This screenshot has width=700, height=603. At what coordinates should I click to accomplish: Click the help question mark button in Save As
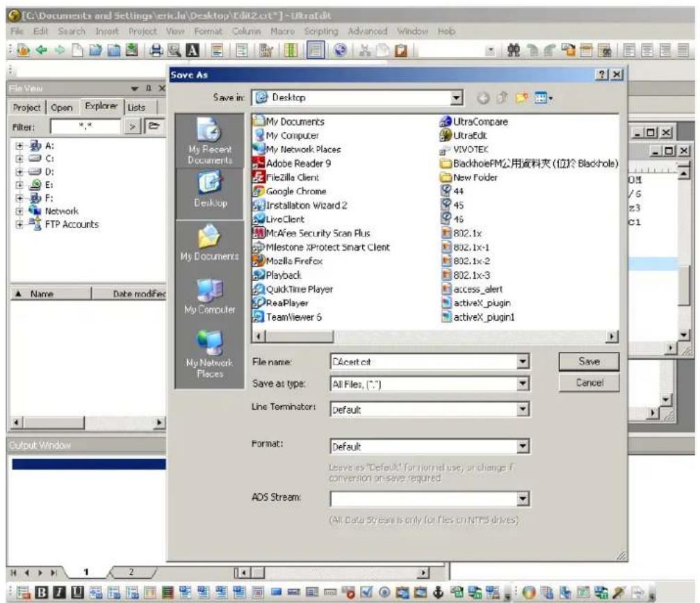[601, 74]
